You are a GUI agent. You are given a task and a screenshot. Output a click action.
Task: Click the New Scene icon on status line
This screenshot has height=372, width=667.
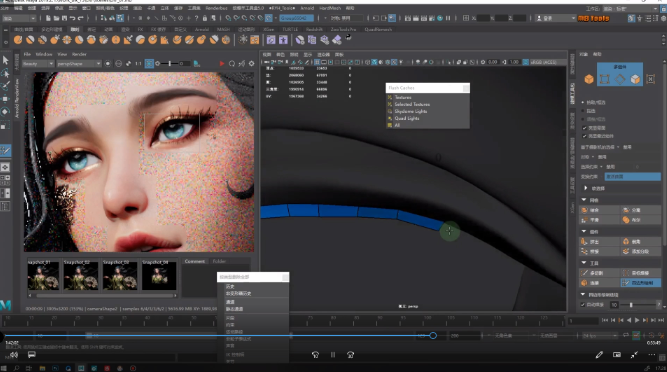coord(48,18)
